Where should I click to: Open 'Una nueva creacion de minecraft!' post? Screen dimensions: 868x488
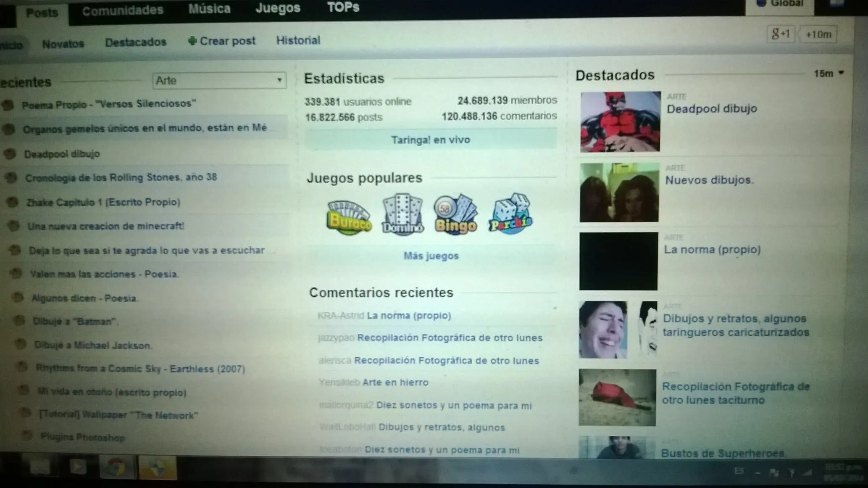[106, 226]
